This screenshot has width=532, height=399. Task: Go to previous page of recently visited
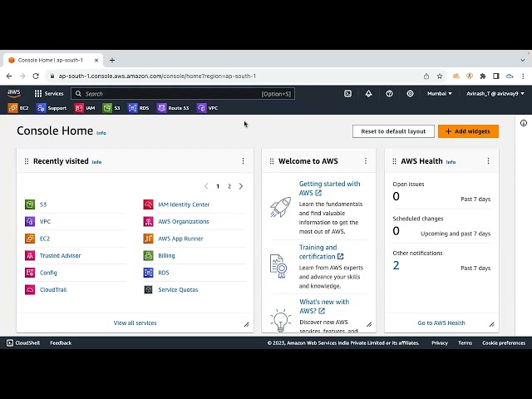(x=206, y=186)
